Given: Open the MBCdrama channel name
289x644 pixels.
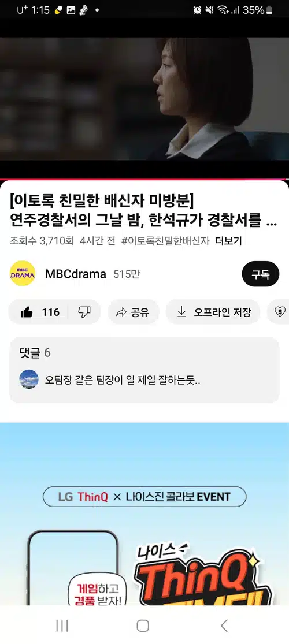Looking at the screenshot, I should (x=76, y=274).
